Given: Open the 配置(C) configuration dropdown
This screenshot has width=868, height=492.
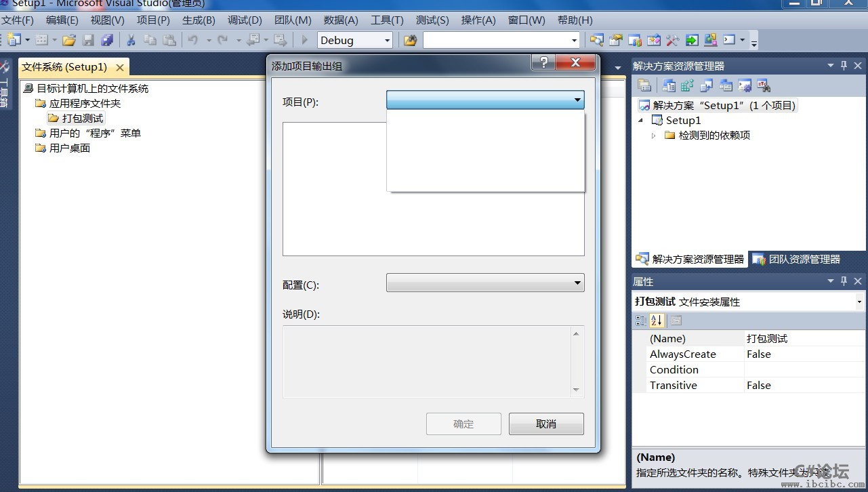Looking at the screenshot, I should coord(485,283).
